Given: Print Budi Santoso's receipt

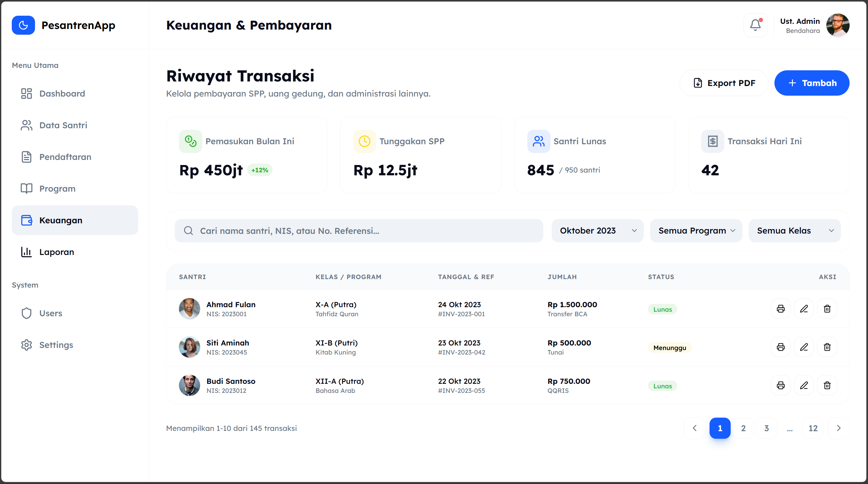Looking at the screenshot, I should point(780,386).
